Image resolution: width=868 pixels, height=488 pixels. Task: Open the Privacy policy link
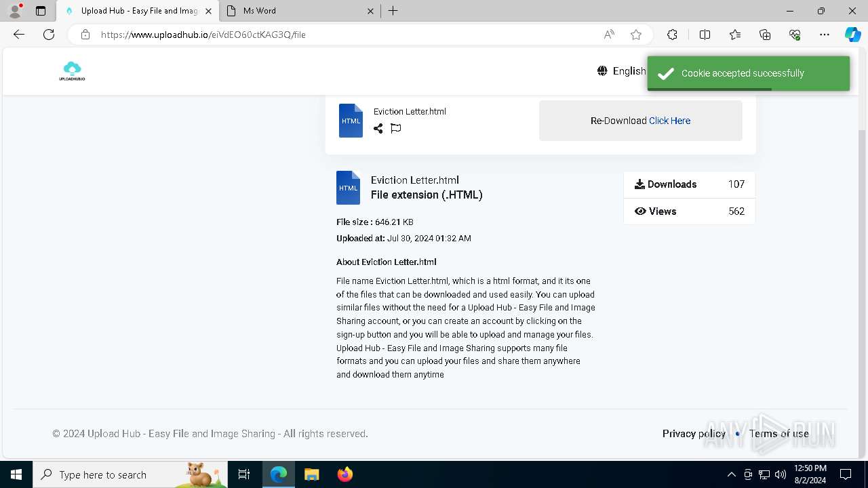coord(694,434)
